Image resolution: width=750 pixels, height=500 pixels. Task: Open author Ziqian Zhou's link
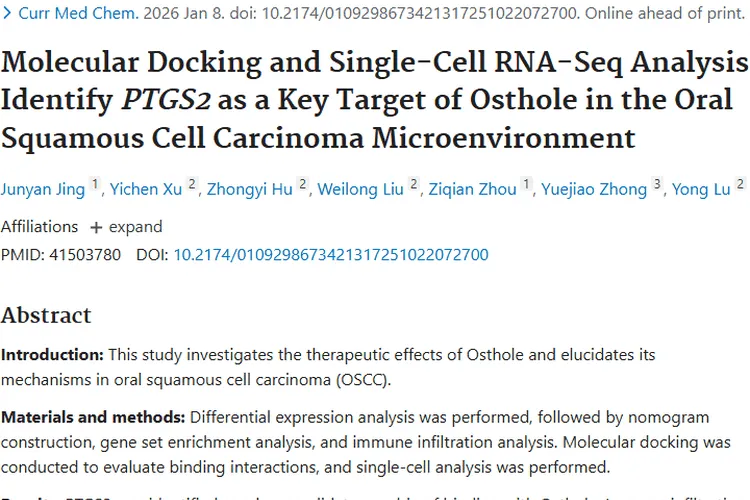[x=472, y=189]
